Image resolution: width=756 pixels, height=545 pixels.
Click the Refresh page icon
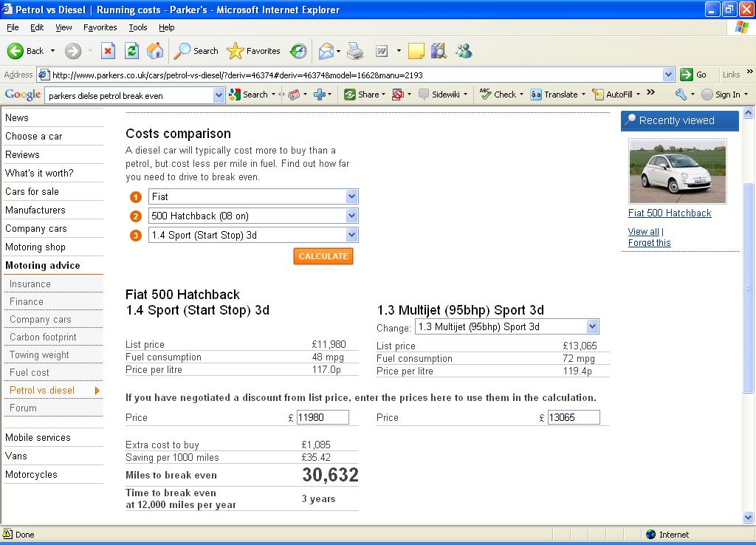point(131,51)
